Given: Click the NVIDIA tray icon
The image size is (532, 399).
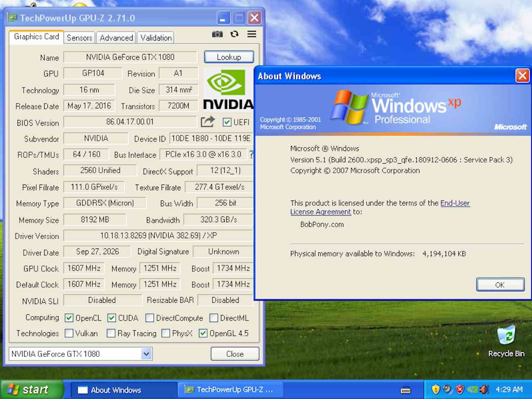Looking at the screenshot, I should pos(472,389).
